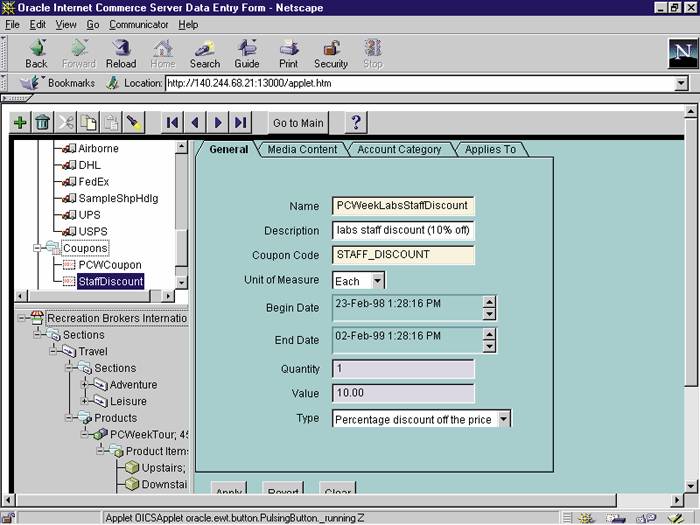
Task: Click the scissors Cut icon
Action: [66, 122]
